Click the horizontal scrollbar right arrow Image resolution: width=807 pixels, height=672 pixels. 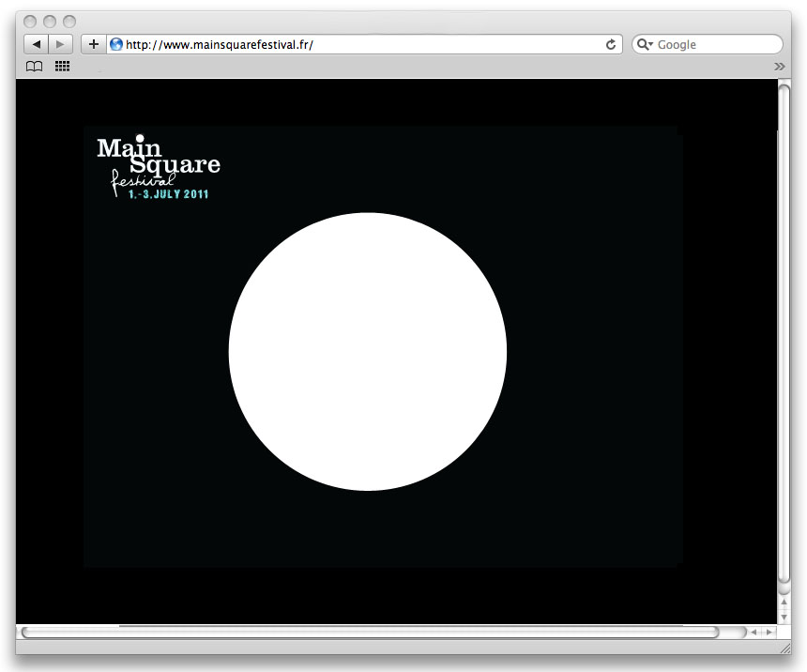769,632
